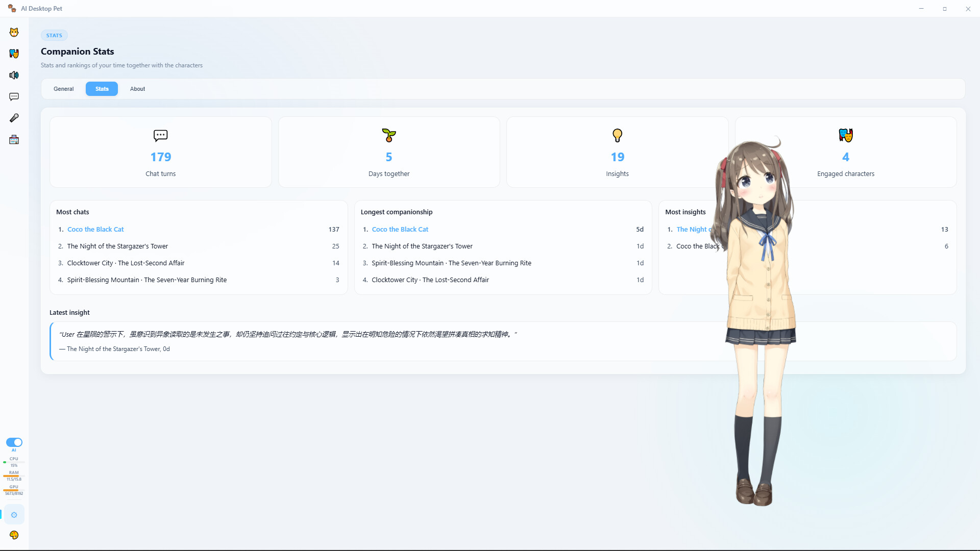
Task: Click the Days together stat card
Action: coord(388,152)
